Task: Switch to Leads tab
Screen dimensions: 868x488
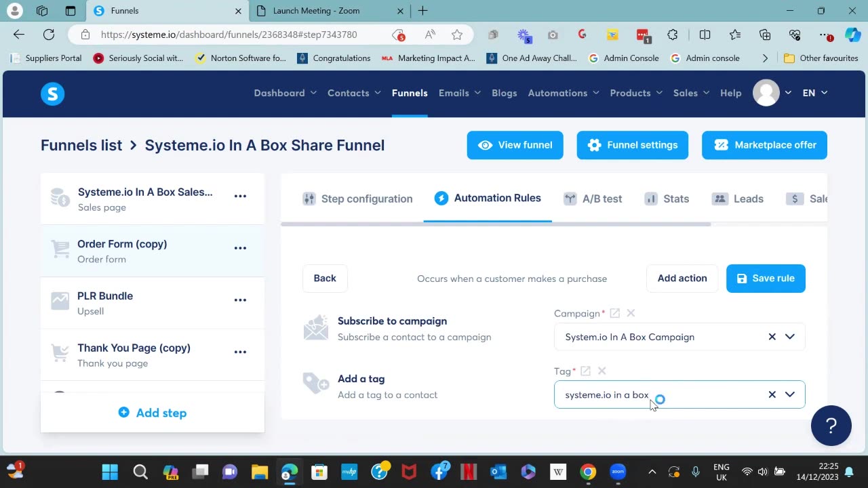Action: click(738, 199)
